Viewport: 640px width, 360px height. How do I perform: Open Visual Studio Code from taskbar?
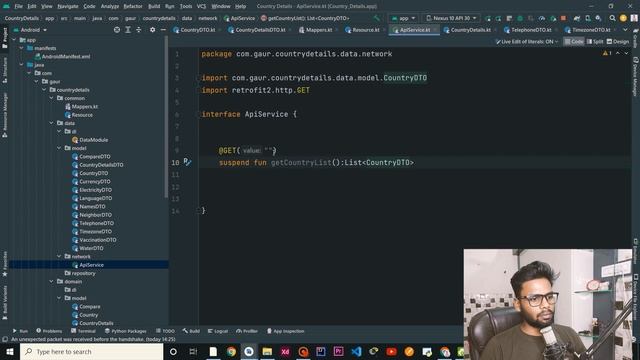click(356, 351)
